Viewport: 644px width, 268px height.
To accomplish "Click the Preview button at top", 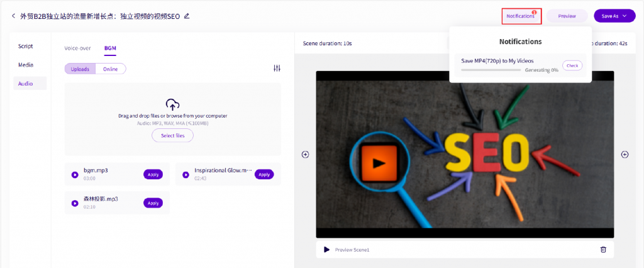I will [567, 16].
